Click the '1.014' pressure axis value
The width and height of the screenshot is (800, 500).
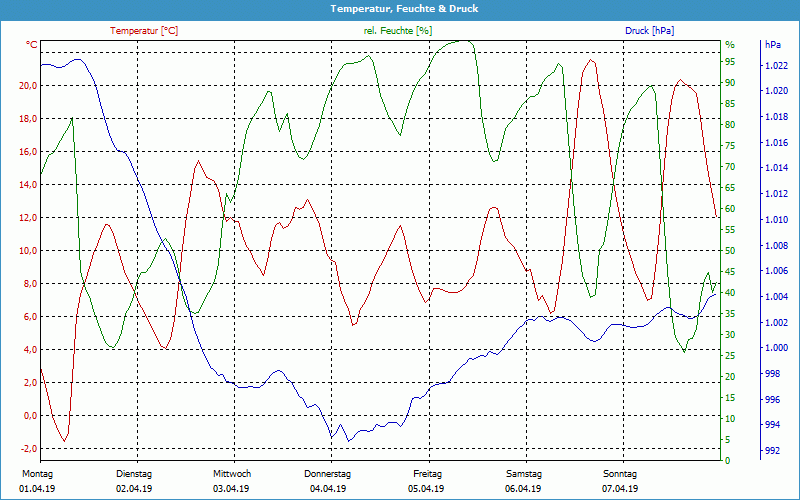click(x=777, y=168)
